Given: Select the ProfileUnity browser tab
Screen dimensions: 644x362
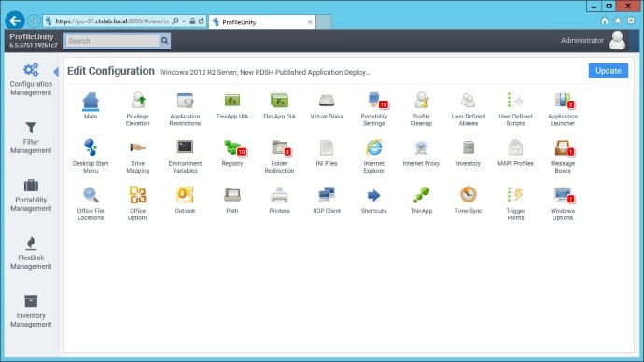Looking at the screenshot, I should coord(262,22).
